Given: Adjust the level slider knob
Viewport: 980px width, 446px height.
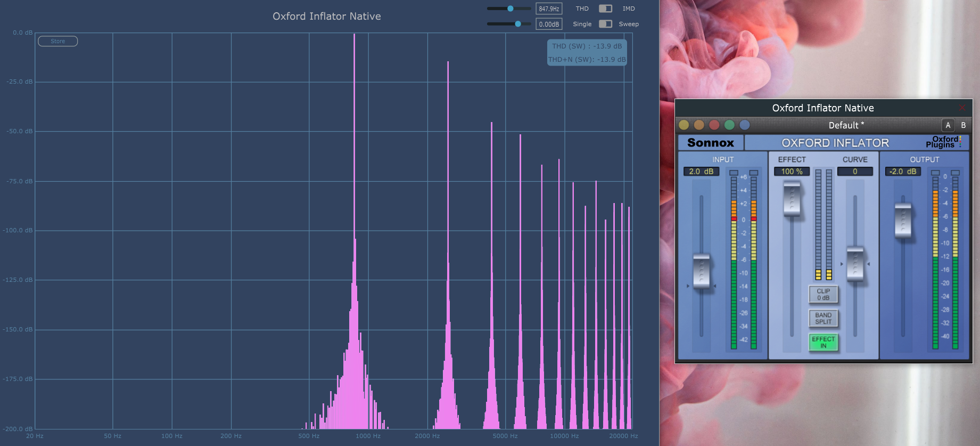Looking at the screenshot, I should point(518,24).
